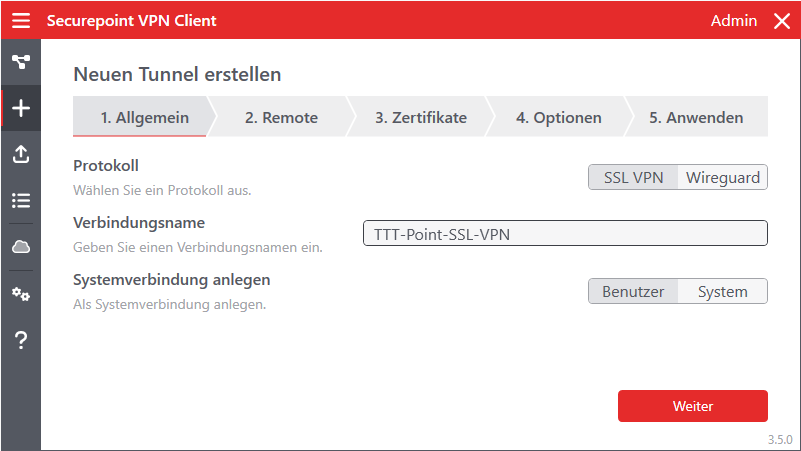Click the cloud icon in sidebar

pos(20,247)
